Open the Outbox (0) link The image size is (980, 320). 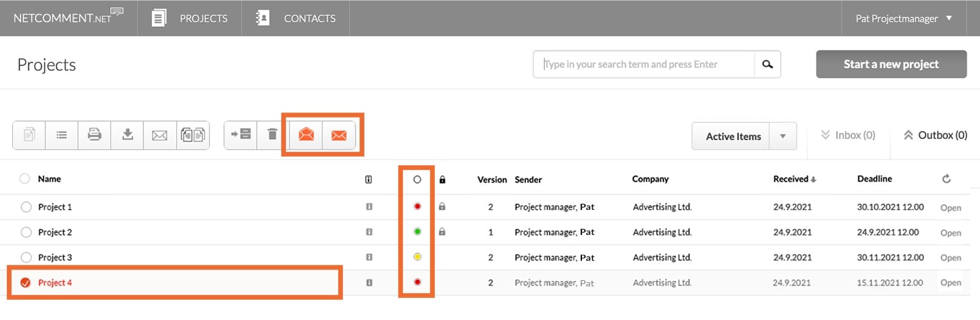(935, 135)
